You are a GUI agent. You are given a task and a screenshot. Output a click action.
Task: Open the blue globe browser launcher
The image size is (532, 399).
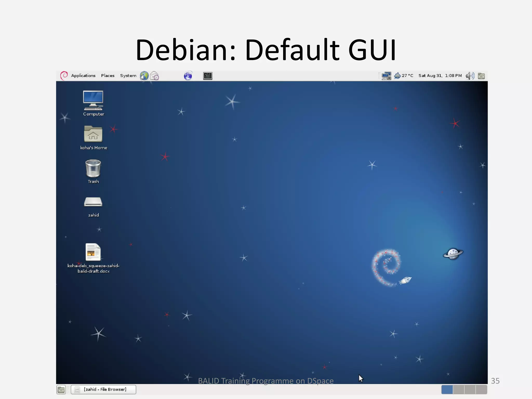click(188, 76)
